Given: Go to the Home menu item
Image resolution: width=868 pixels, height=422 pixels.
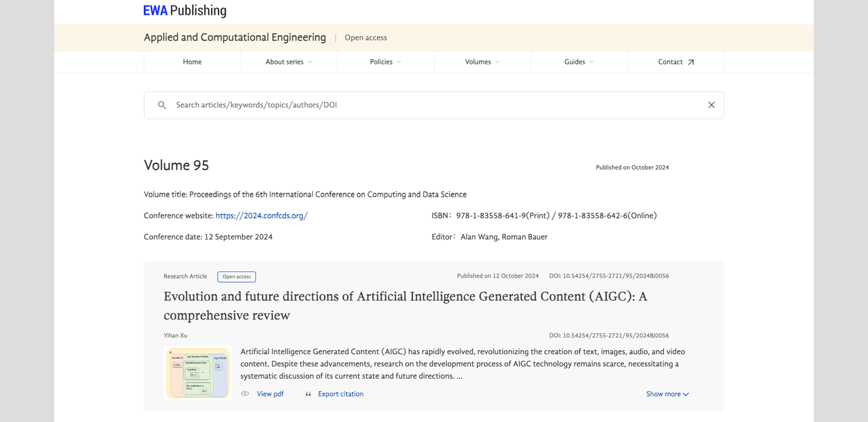Looking at the screenshot, I should pos(192,62).
